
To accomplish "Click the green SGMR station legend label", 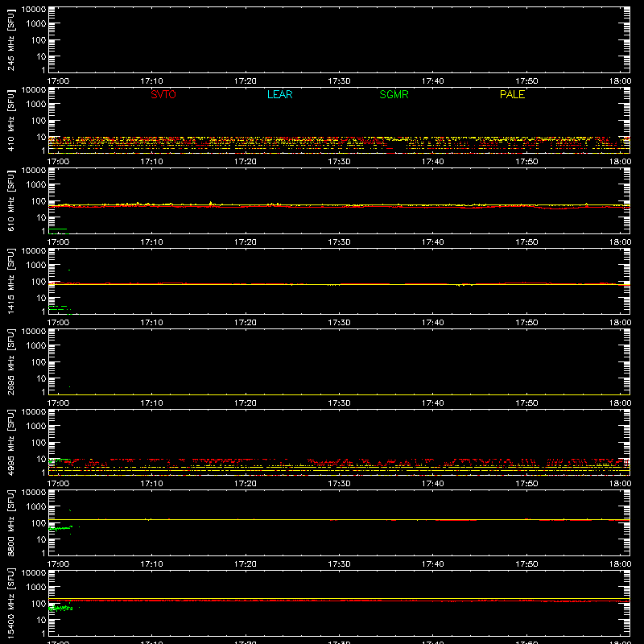I will (394, 94).
